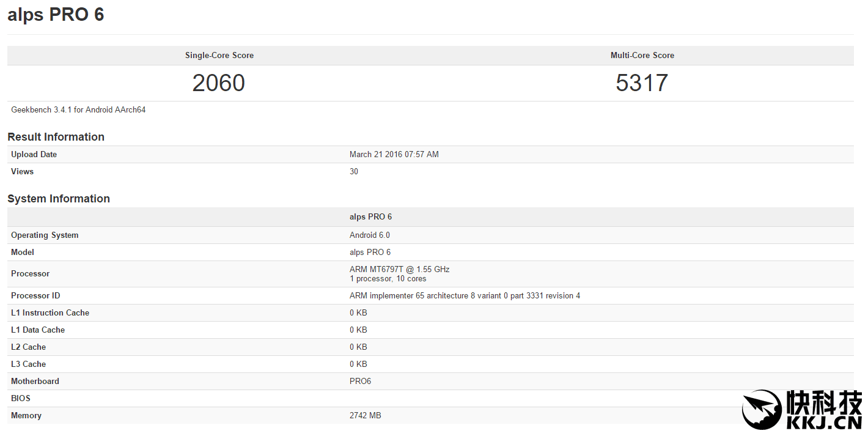Click Geekbench 3.4.1 for Android AArch64 text
The width and height of the screenshot is (868, 436).
coord(78,110)
